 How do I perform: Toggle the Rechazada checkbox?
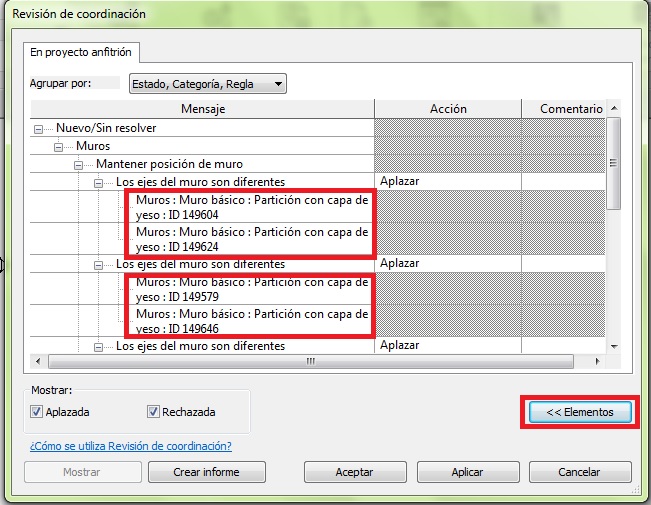[x=153, y=411]
